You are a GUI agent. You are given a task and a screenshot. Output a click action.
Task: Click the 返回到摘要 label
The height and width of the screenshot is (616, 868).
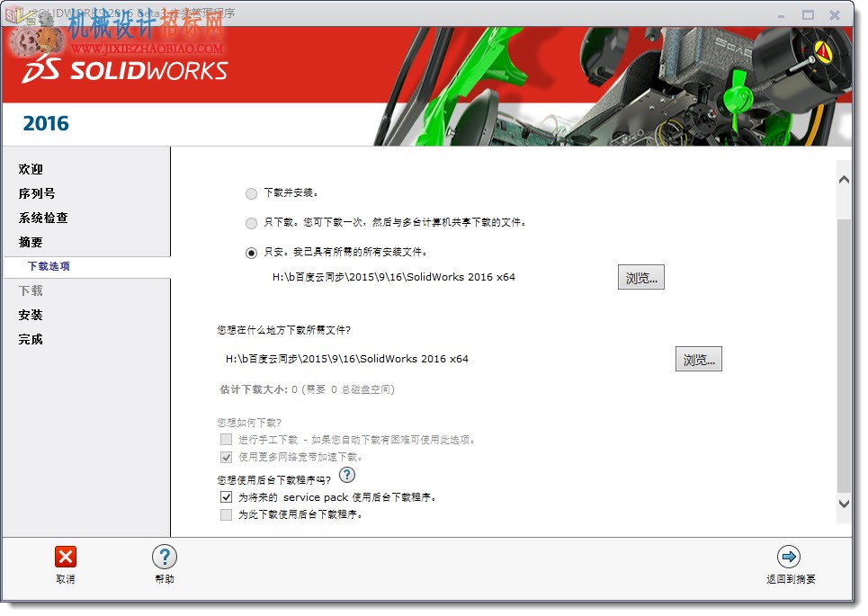click(x=791, y=579)
